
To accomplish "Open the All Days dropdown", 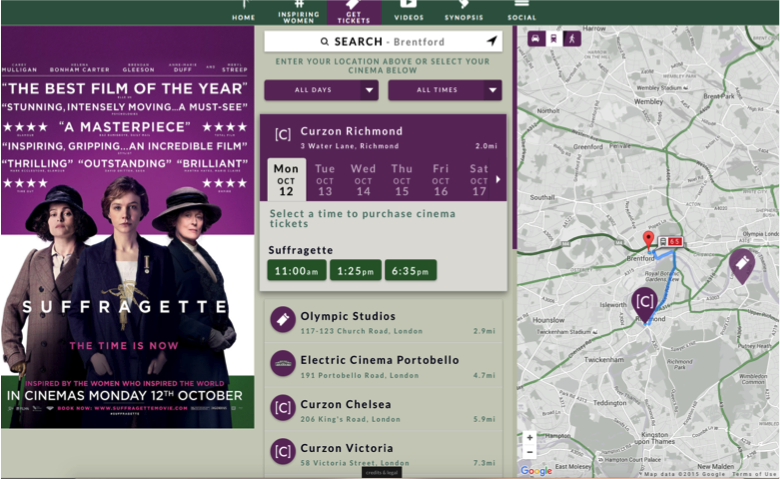I will (321, 90).
